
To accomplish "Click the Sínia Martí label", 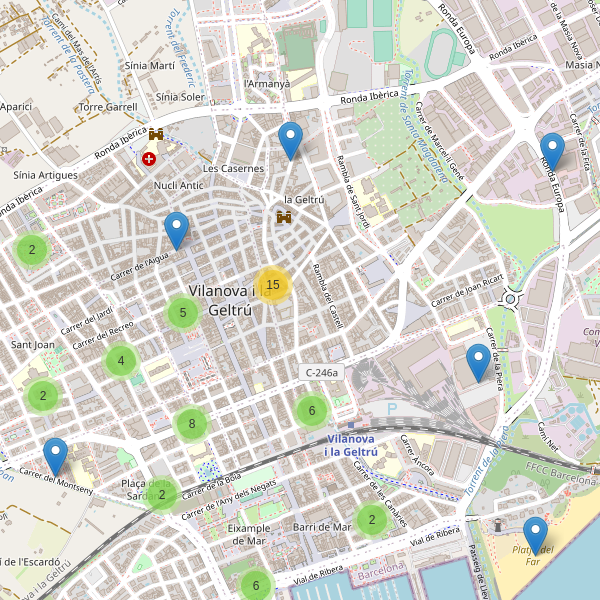I will 150,66.
